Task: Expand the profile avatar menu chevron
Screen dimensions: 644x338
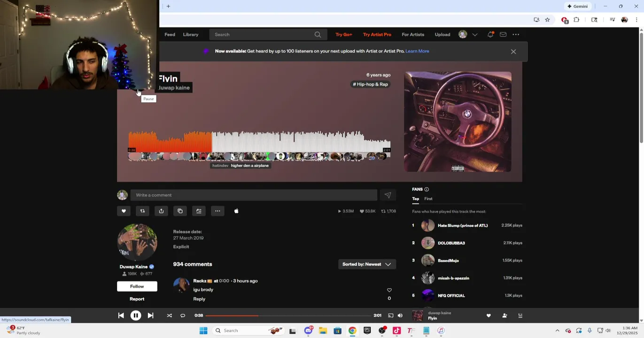Action: [x=475, y=35]
